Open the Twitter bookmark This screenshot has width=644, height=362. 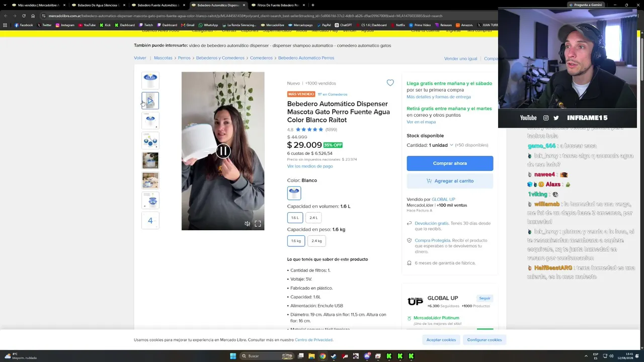point(44,25)
